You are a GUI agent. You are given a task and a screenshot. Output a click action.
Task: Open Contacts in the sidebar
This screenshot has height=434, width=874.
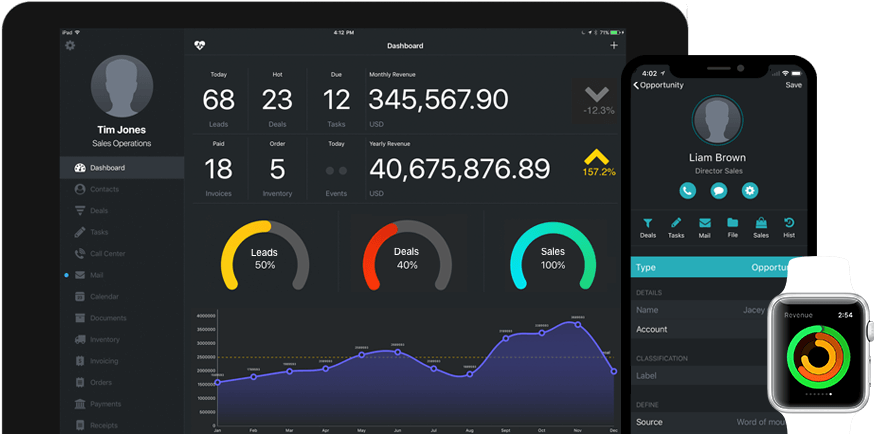click(x=122, y=189)
